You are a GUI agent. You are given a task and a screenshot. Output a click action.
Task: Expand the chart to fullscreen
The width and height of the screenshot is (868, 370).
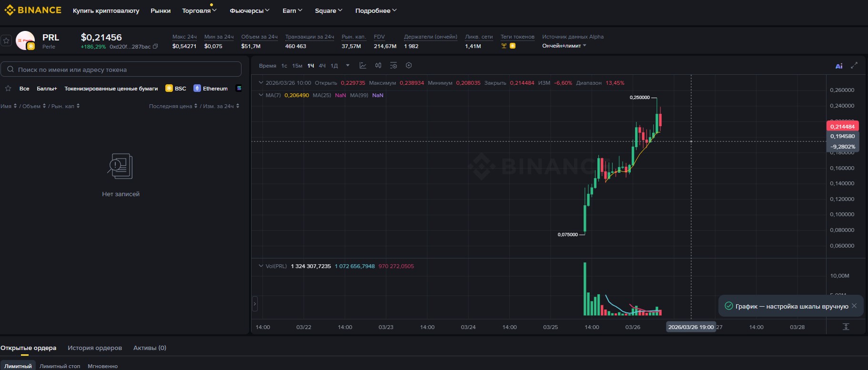(854, 66)
